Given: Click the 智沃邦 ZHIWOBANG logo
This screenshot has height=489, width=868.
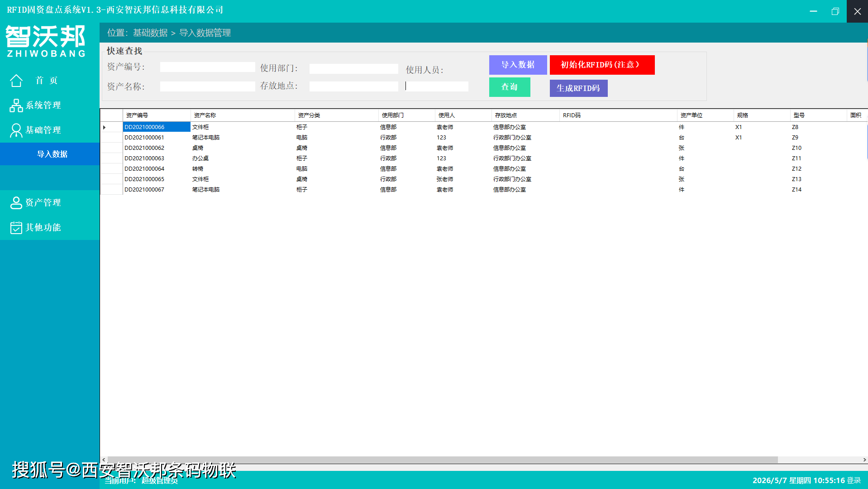Looking at the screenshot, I should (x=46, y=41).
